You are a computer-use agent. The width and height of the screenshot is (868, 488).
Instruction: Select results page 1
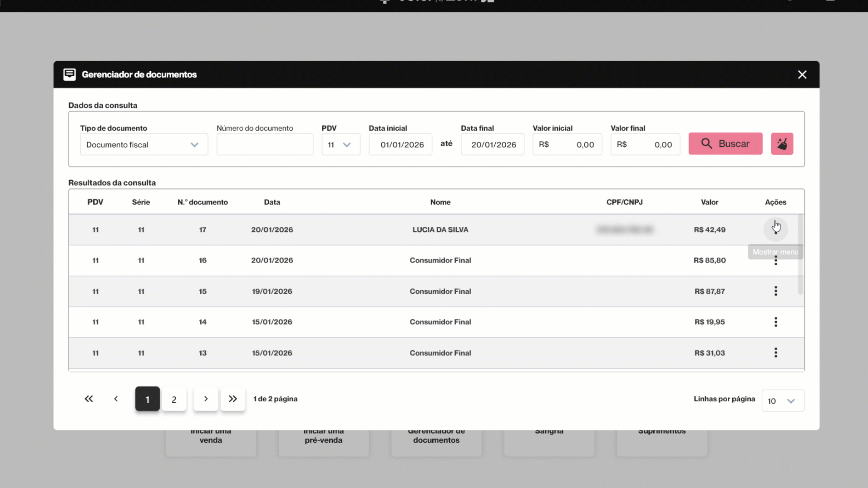pyautogui.click(x=147, y=399)
